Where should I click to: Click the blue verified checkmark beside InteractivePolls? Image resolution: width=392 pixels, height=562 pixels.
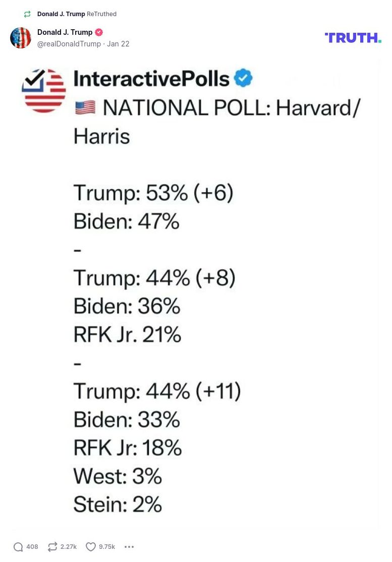(x=244, y=77)
